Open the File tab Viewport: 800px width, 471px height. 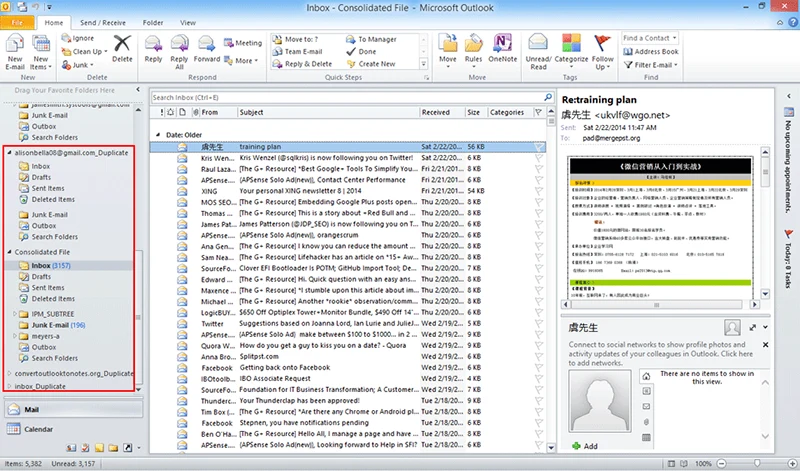pos(17,22)
